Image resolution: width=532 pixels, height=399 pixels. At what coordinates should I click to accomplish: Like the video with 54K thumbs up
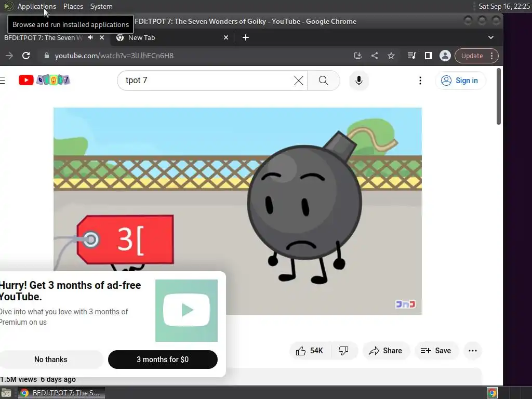pyautogui.click(x=310, y=351)
